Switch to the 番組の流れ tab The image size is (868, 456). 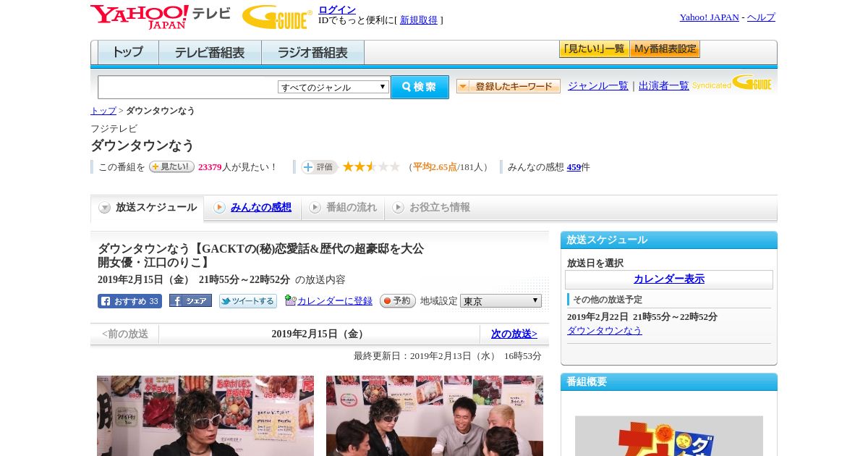point(343,208)
